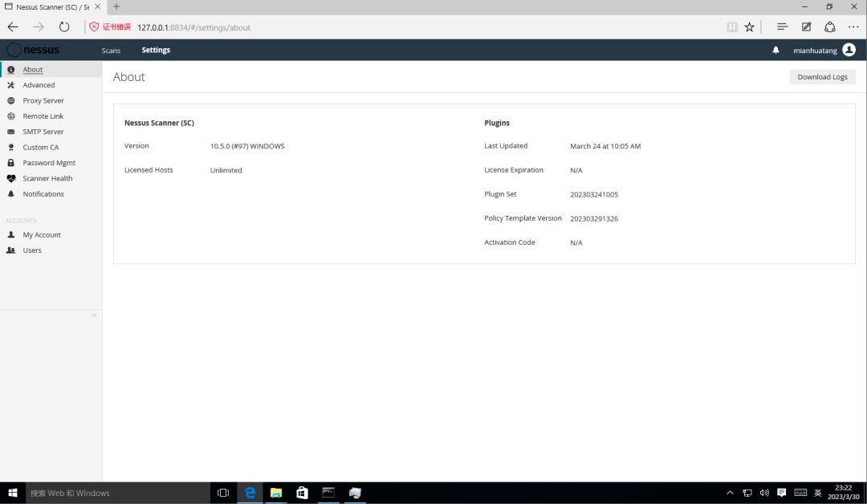The width and height of the screenshot is (867, 504).
Task: Open Action Center notification icon
Action: point(782,493)
